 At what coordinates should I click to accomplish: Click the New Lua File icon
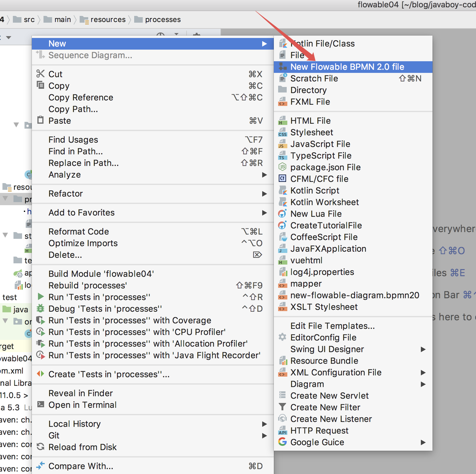point(282,214)
